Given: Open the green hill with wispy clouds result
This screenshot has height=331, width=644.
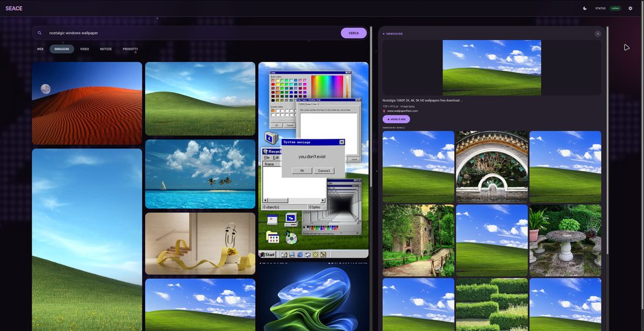Looking at the screenshot, I should [x=200, y=98].
